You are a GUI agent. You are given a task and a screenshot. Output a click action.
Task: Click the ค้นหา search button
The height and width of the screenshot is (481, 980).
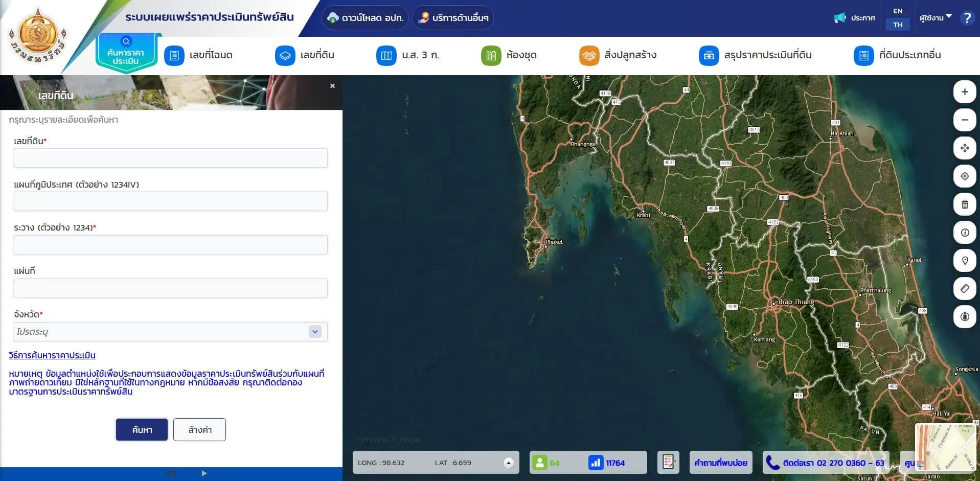coord(142,430)
